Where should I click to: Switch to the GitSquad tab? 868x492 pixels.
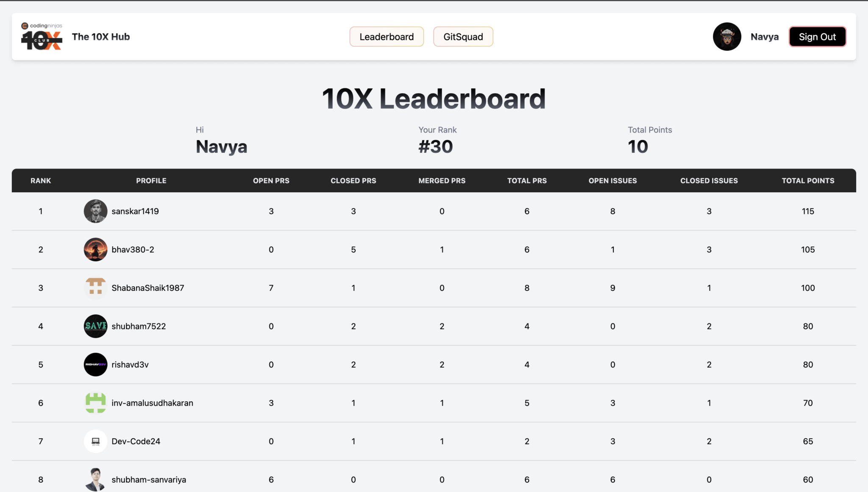[x=463, y=36]
